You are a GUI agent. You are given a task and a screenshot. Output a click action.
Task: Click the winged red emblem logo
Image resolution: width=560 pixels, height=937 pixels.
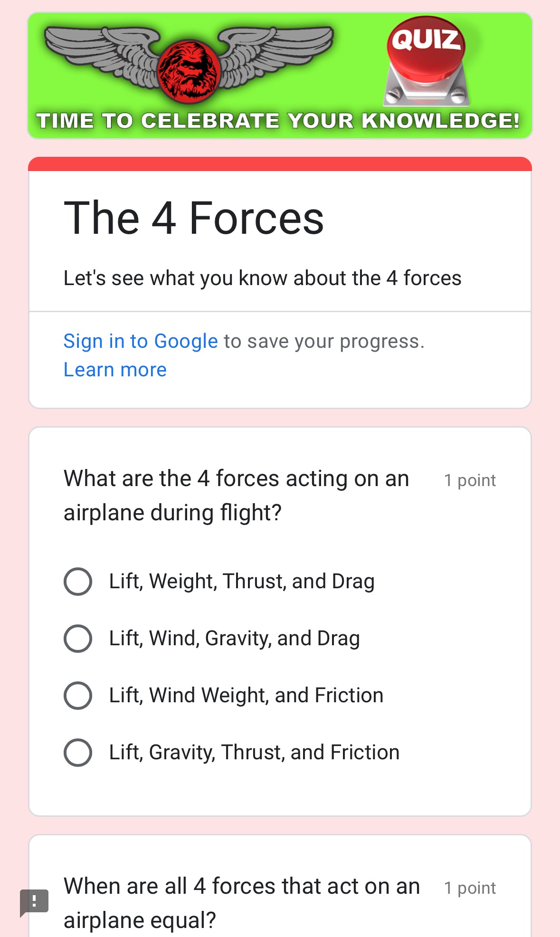point(189,67)
